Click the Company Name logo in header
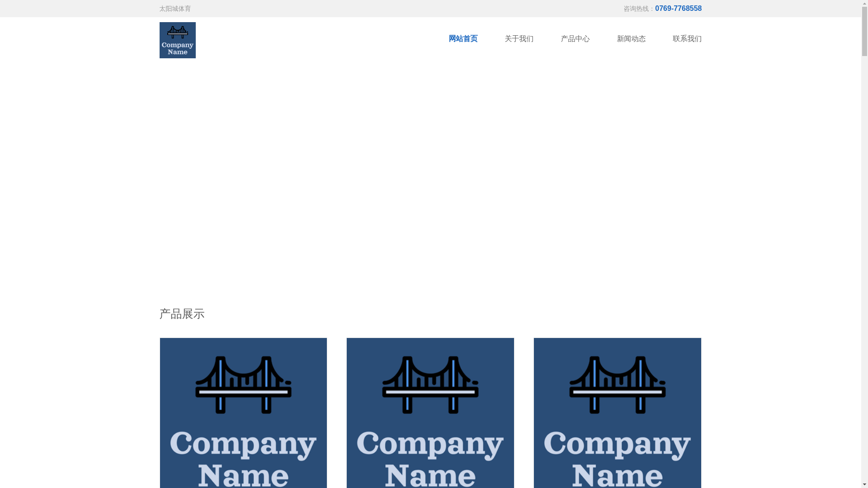The image size is (868, 488). [x=177, y=40]
